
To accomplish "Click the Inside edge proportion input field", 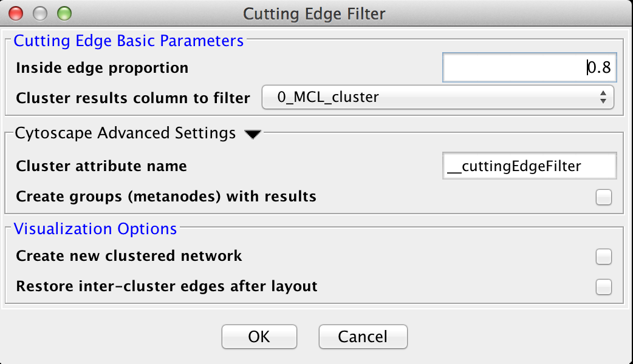I will pos(529,67).
